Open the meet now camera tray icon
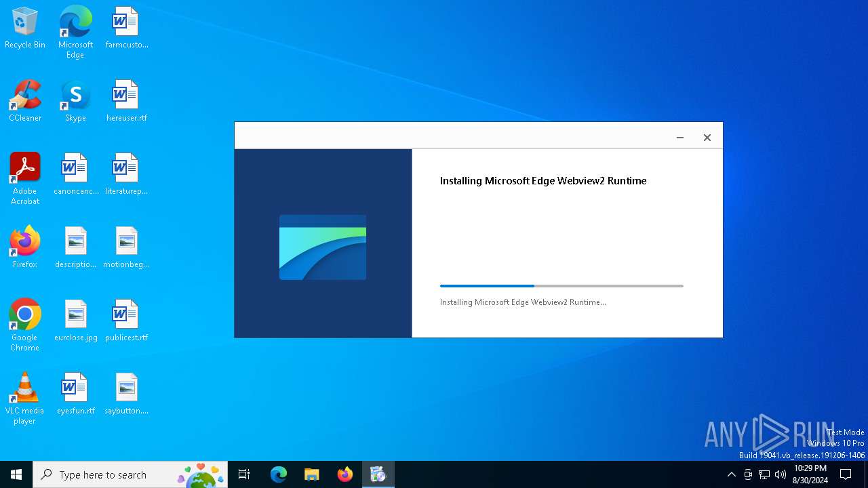This screenshot has height=488, width=868. (748, 474)
